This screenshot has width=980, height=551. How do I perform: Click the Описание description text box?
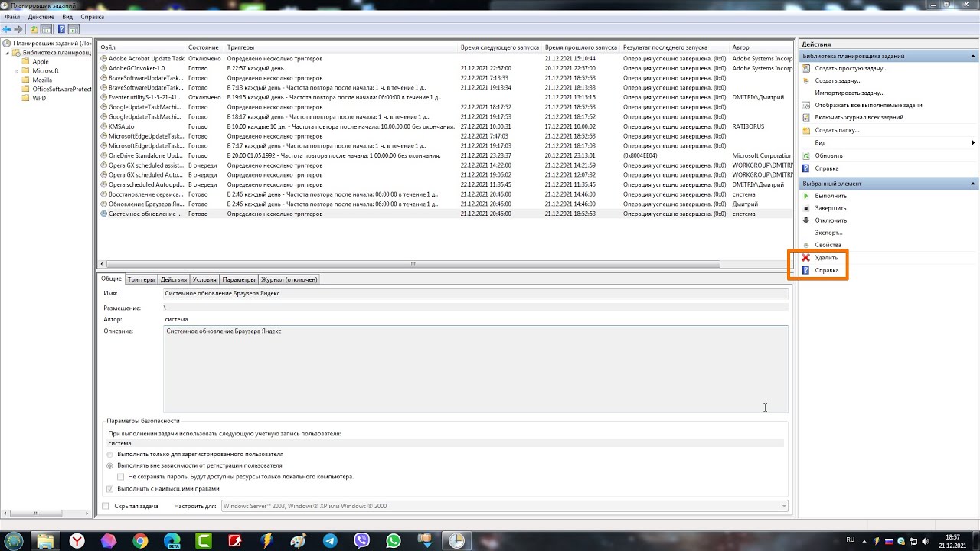(475, 370)
